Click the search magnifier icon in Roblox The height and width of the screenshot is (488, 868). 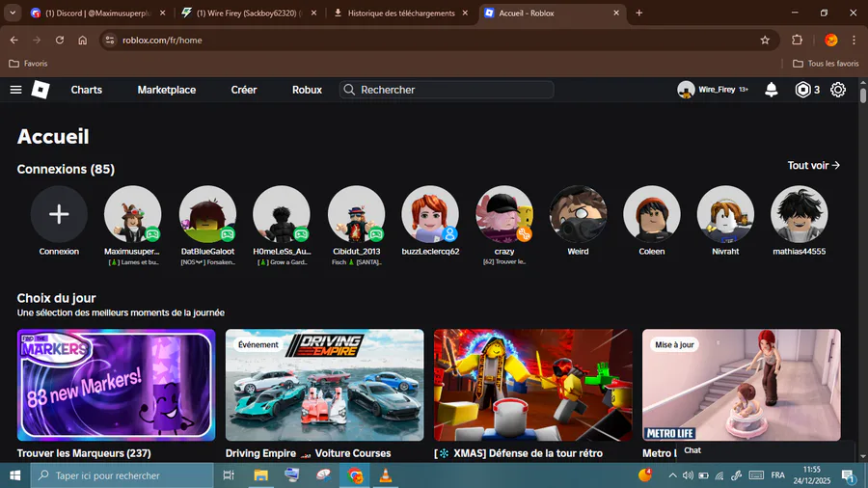(x=349, y=90)
